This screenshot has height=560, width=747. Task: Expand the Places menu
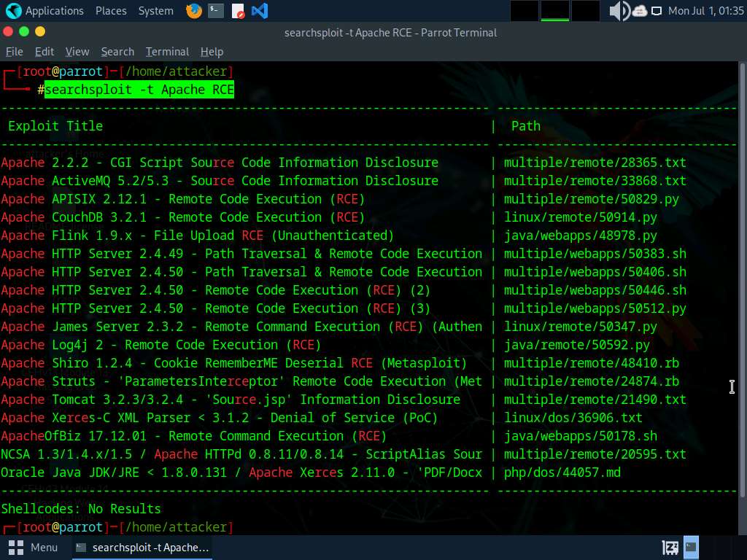[x=111, y=11]
